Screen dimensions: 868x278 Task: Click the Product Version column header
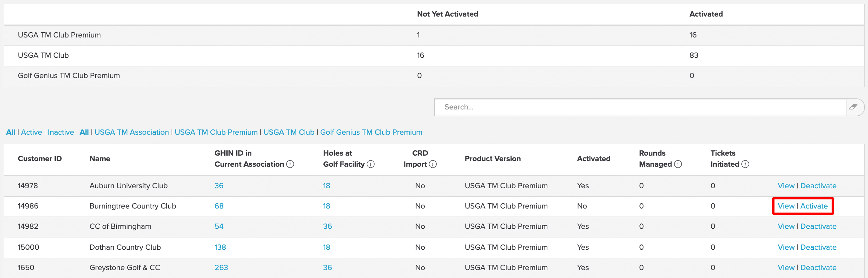[493, 159]
